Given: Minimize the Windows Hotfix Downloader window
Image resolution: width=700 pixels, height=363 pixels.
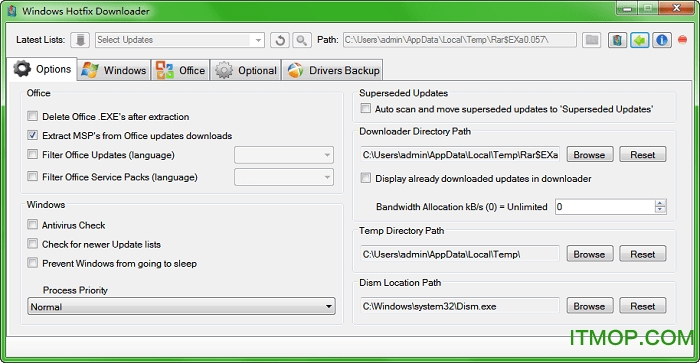Looking at the screenshot, I should [628, 8].
